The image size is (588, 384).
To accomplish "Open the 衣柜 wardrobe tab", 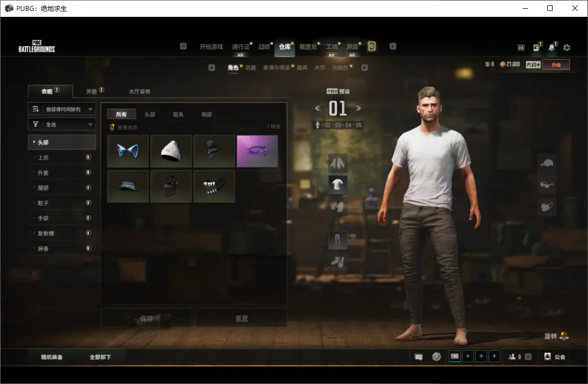I will [x=50, y=91].
